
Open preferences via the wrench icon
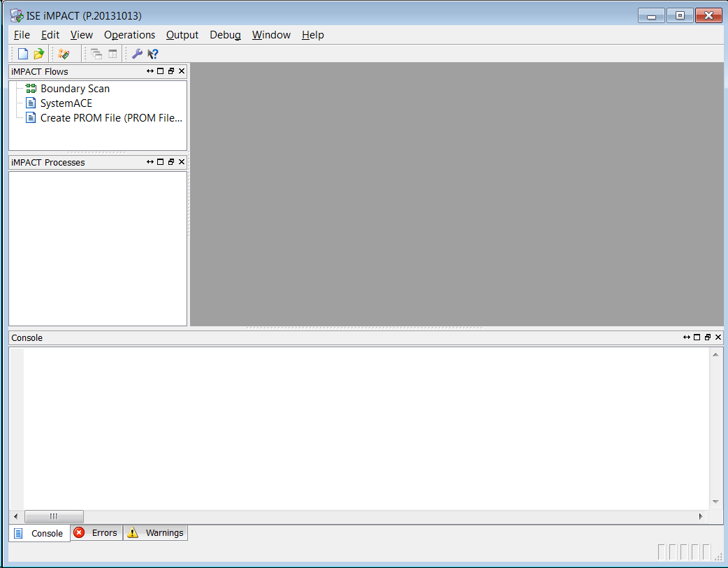pyautogui.click(x=137, y=54)
